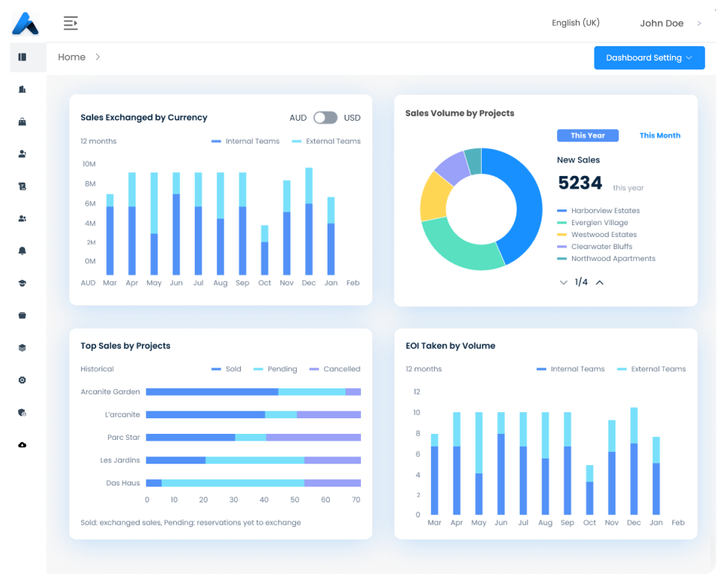Toggle Cancelled legend in Top Sales chart
Viewport: 728px width, 574px height.
pyautogui.click(x=334, y=369)
